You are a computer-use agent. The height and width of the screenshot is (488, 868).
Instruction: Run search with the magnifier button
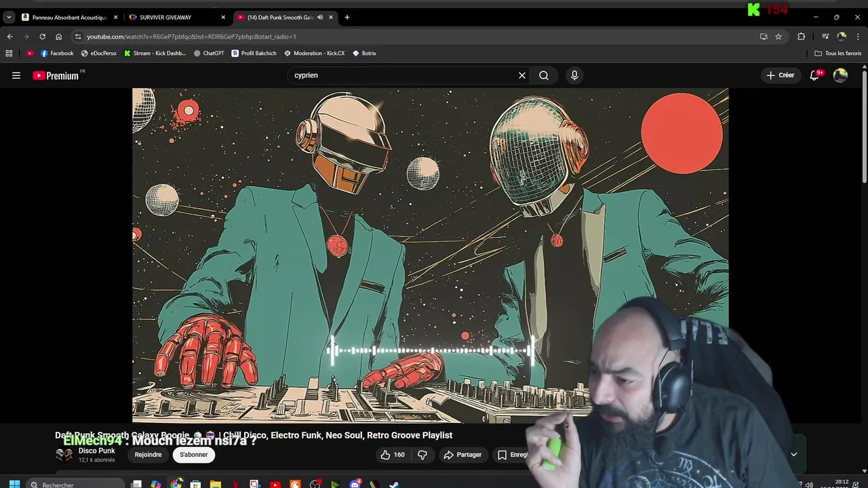coord(544,75)
